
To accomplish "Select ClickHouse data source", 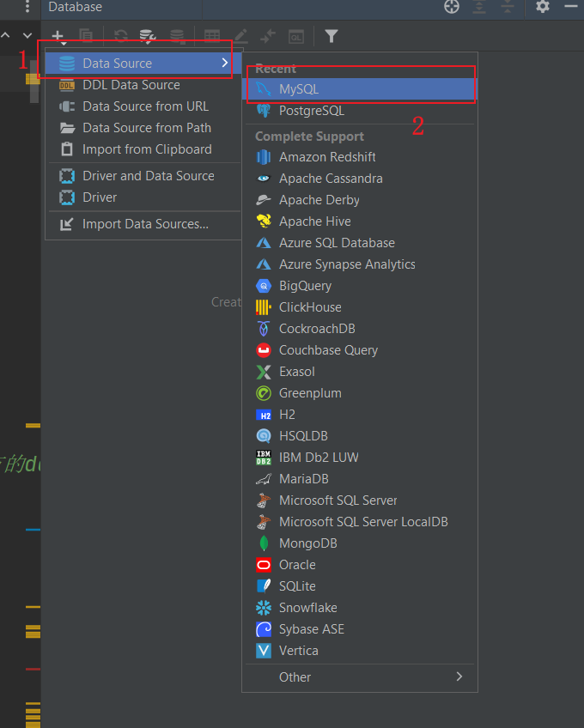I will pyautogui.click(x=360, y=307).
